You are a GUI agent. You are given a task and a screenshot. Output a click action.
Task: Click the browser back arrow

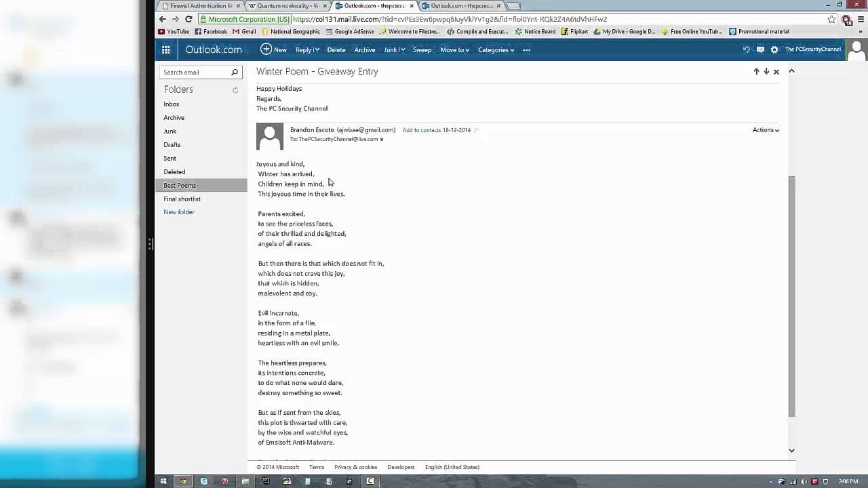point(162,19)
